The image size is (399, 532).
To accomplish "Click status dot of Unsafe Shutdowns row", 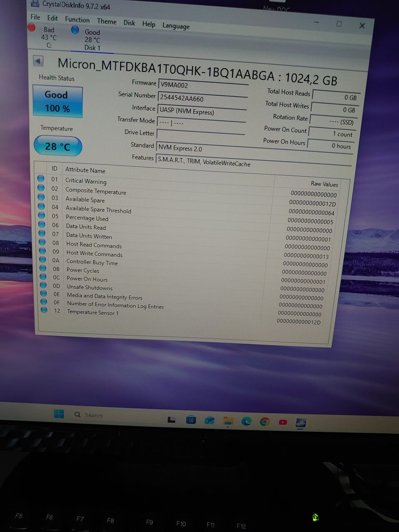I will (43, 286).
